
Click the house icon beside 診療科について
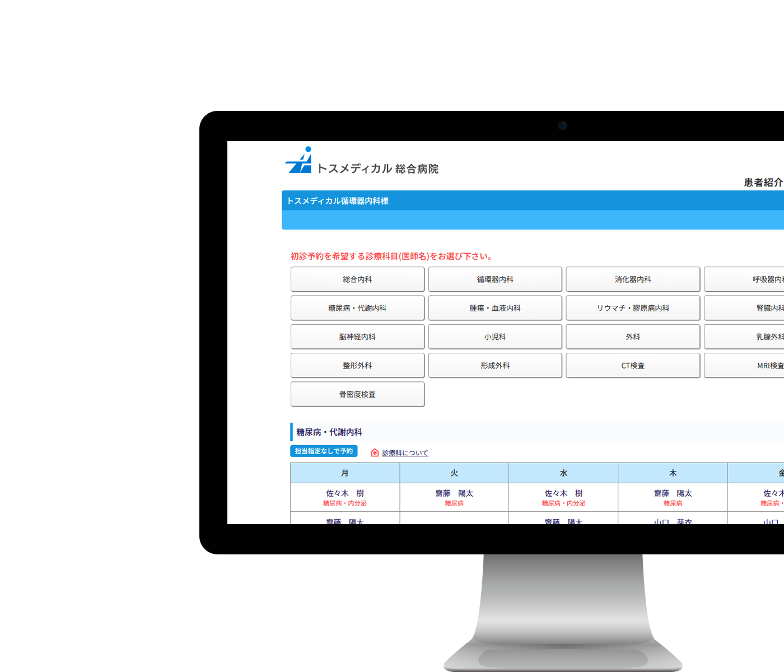coord(375,452)
